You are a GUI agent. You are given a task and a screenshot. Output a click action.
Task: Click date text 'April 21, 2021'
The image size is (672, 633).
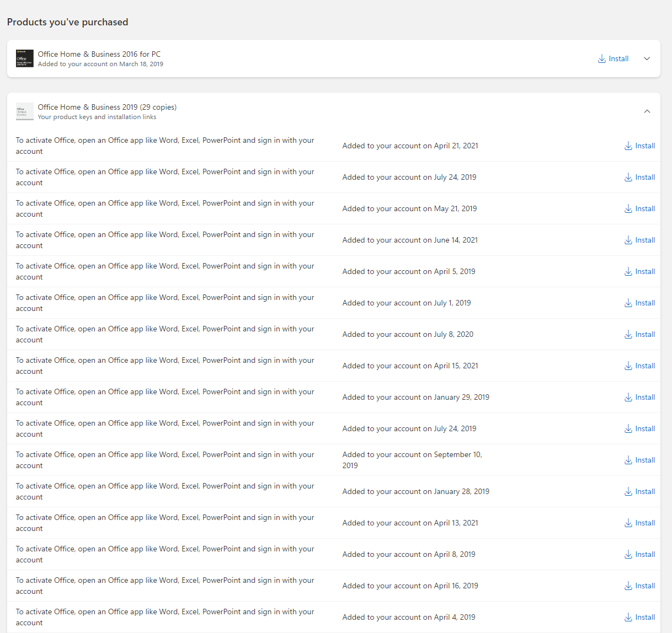456,146
